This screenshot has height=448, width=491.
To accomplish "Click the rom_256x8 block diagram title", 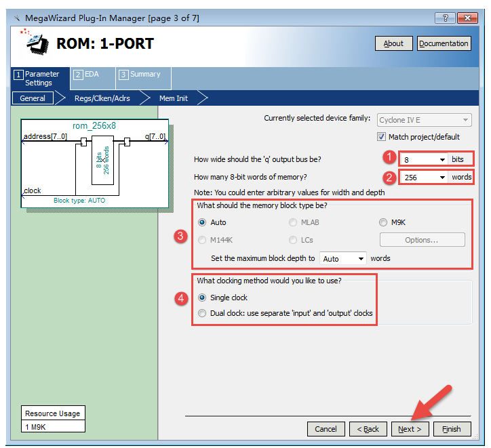I will click(x=94, y=126).
